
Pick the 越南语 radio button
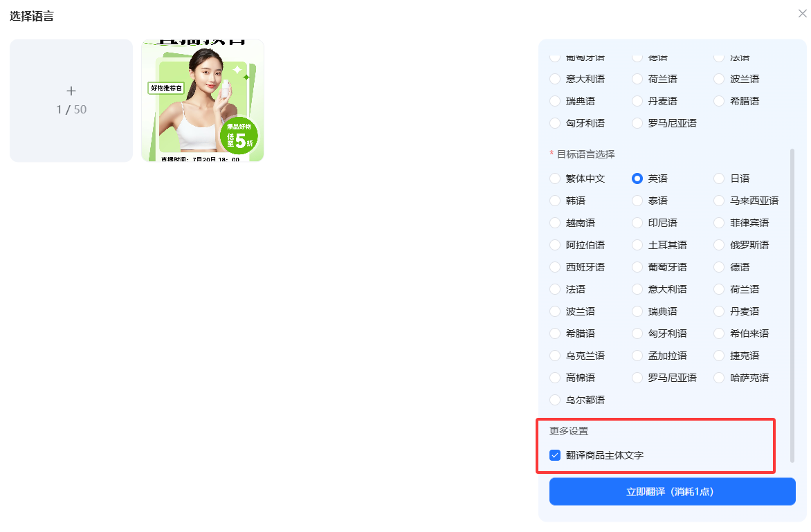(555, 223)
